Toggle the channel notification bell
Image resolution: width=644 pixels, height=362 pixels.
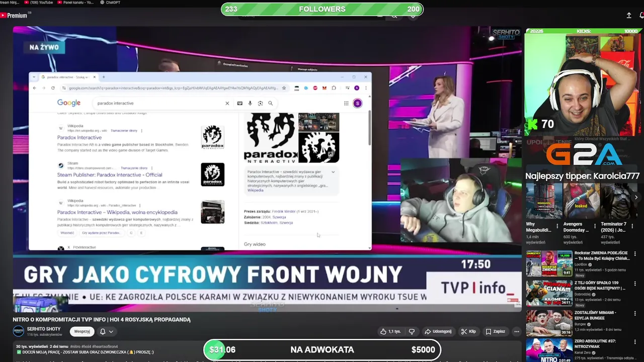103,331
